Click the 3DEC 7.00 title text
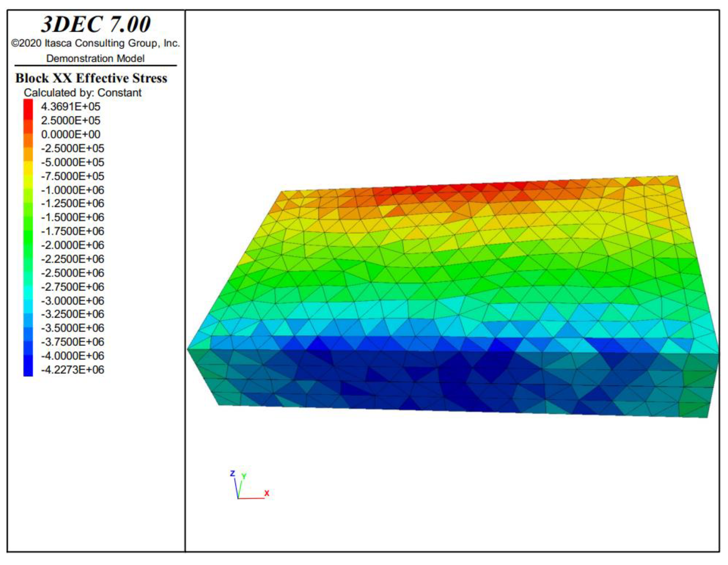This screenshot has height=565, width=728. [x=96, y=24]
